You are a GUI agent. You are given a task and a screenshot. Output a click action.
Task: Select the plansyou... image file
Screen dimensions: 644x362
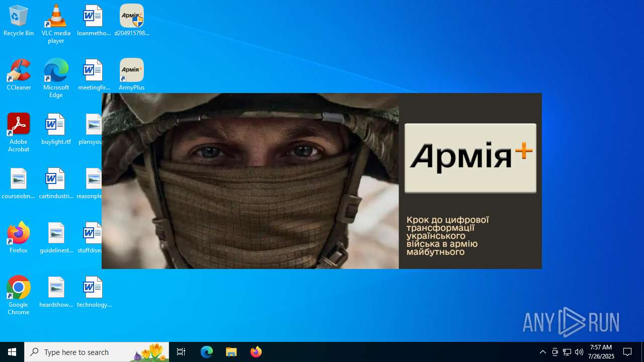pyautogui.click(x=91, y=130)
